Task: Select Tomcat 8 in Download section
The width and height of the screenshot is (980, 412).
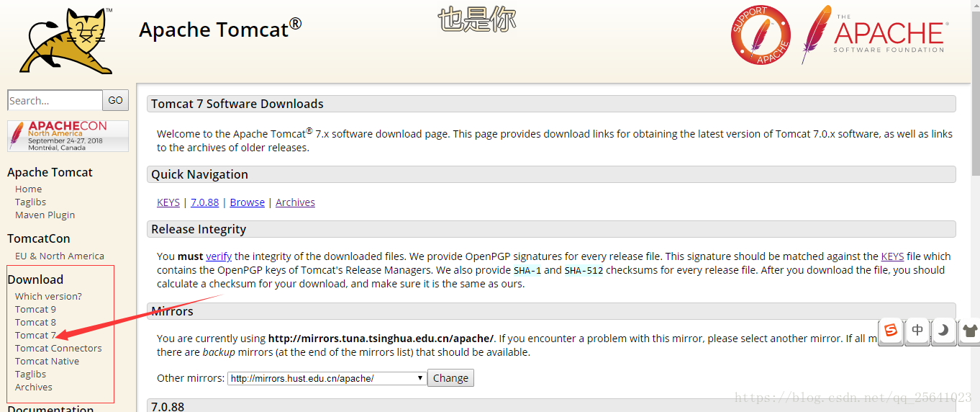Action: tap(35, 322)
